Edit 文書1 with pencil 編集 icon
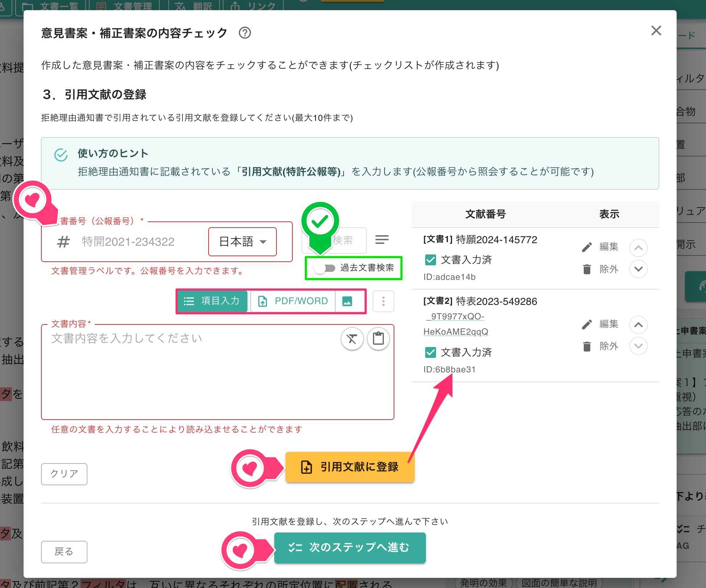This screenshot has height=588, width=706. (x=600, y=247)
